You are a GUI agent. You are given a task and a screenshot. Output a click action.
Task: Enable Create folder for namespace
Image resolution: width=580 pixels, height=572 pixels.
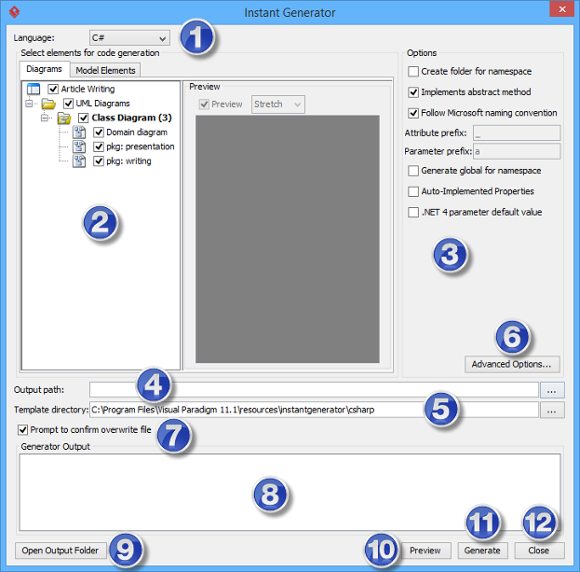pyautogui.click(x=413, y=71)
